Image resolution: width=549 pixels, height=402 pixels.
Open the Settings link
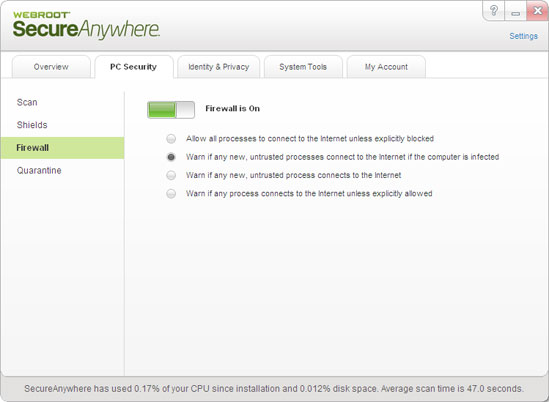pos(523,36)
